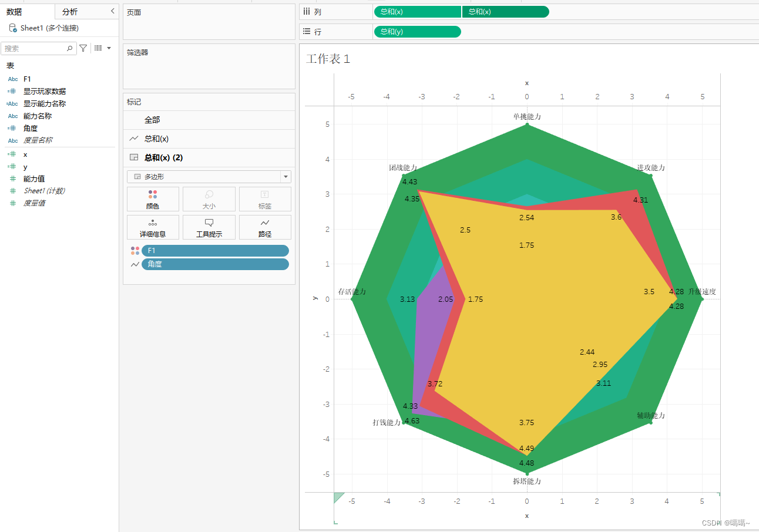Click the 2.54 value label

pos(527,217)
